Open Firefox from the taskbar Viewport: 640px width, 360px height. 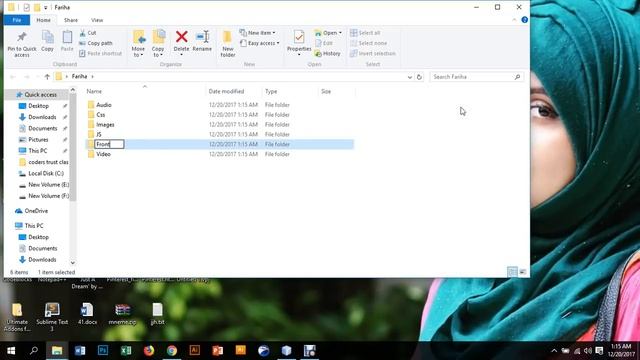click(x=149, y=351)
